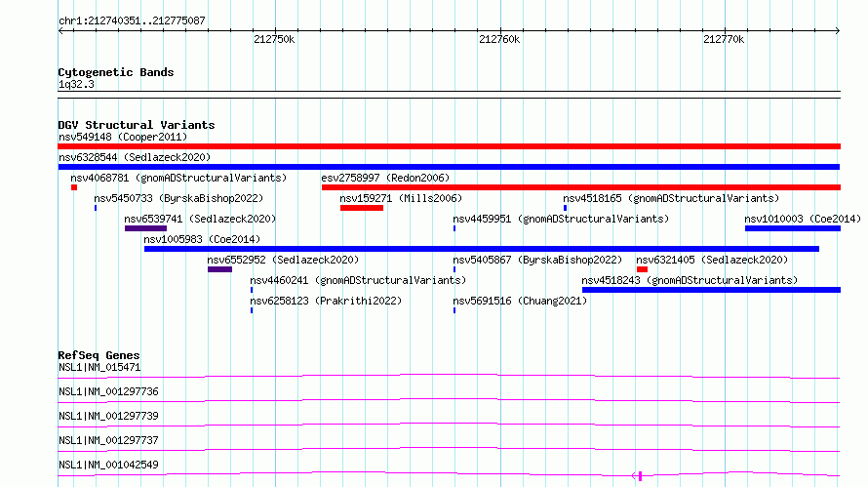This screenshot has width=868, height=487.
Task: Click the Cytogenetic Bands track title
Action: coord(116,72)
